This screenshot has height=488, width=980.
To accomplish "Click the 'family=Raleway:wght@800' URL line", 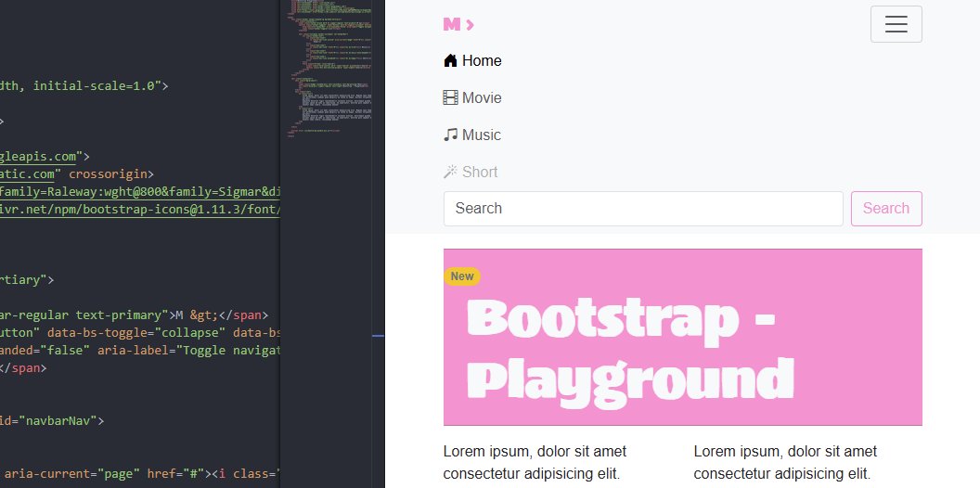I will (140, 191).
